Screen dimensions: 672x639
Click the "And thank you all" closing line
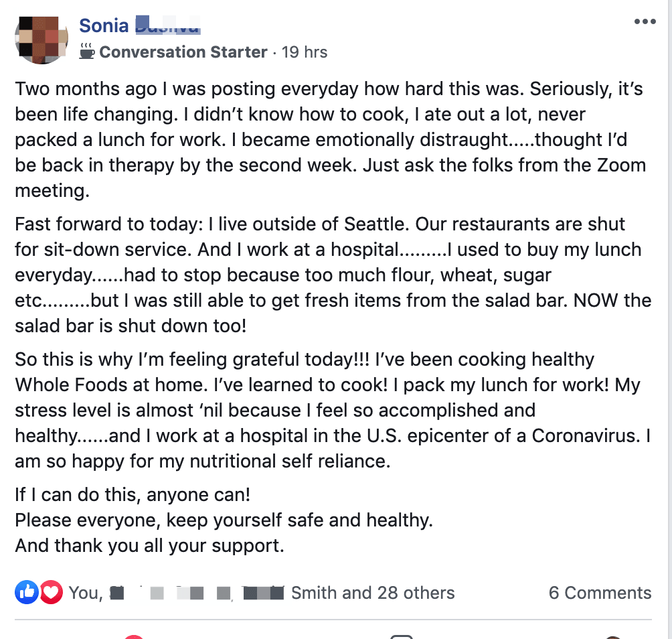149,545
